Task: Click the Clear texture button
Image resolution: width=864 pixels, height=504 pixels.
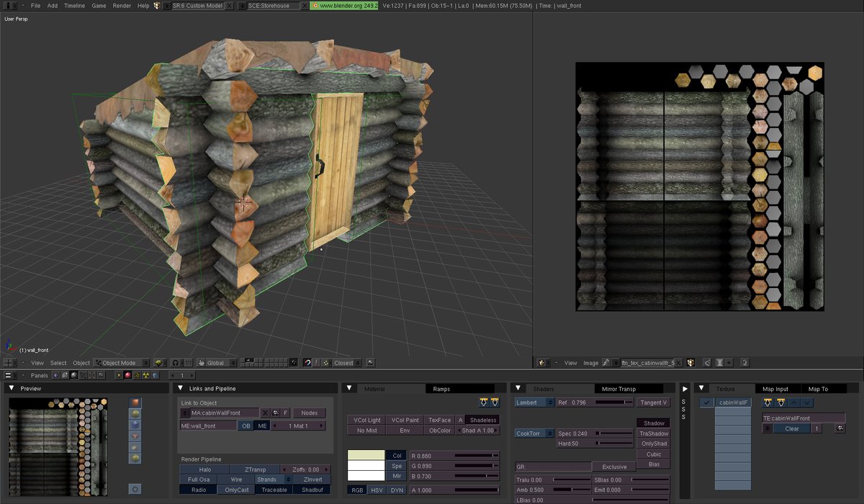Action: (x=792, y=428)
